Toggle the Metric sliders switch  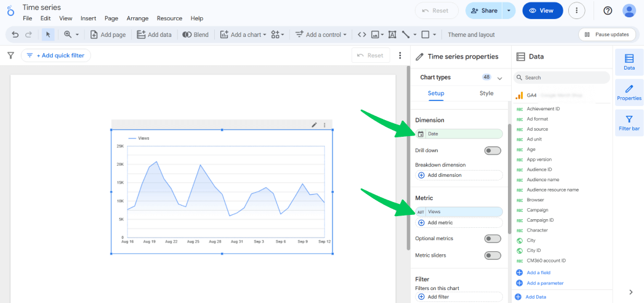[x=493, y=256]
